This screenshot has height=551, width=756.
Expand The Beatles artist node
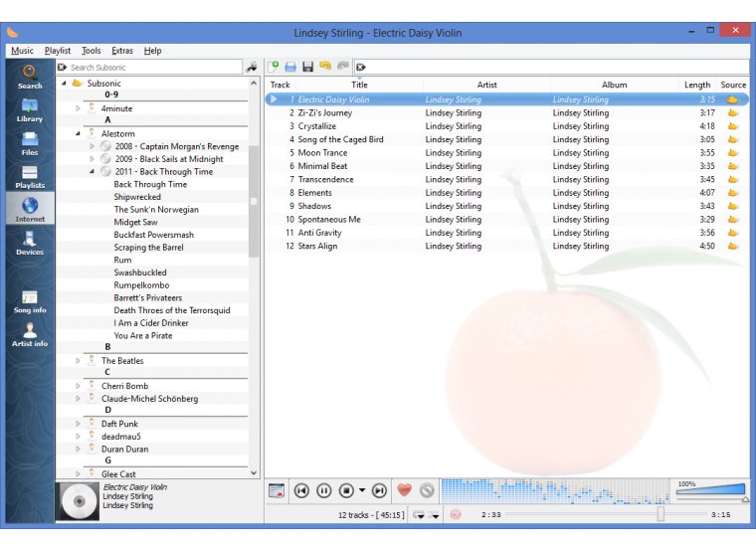pyautogui.click(x=78, y=361)
